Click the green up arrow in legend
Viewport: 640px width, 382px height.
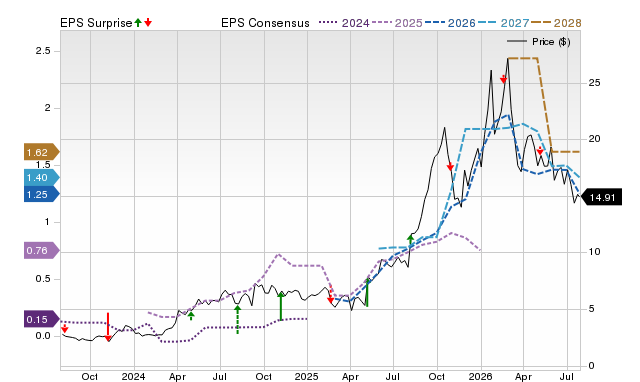coord(138,22)
